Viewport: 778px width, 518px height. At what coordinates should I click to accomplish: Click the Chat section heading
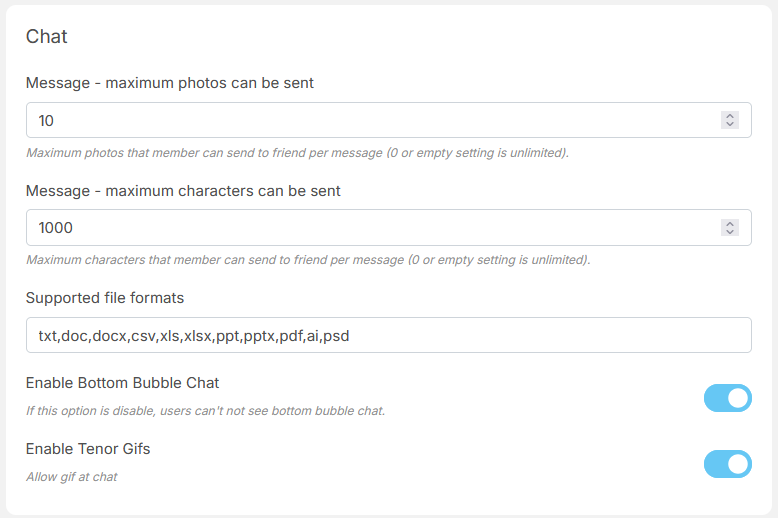47,37
